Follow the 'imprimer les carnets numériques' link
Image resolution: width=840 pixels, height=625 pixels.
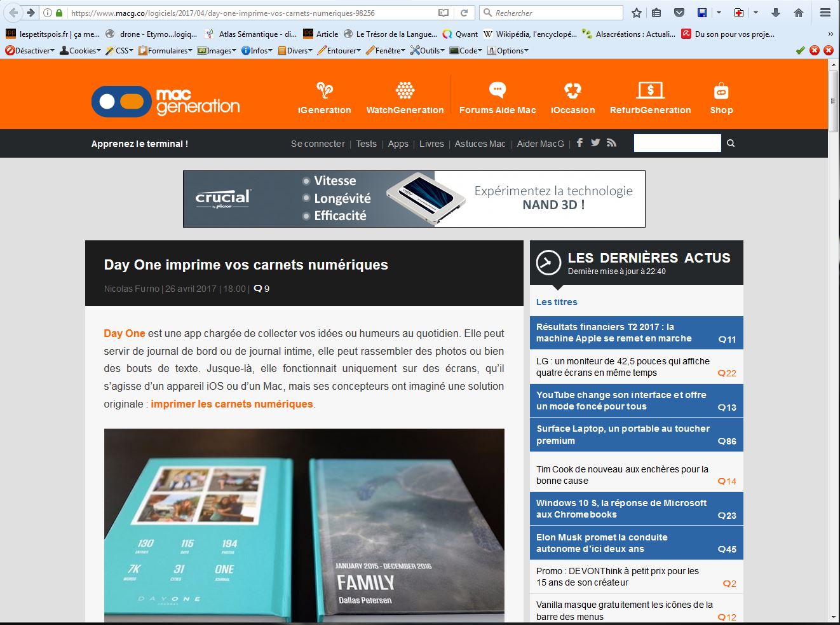[x=232, y=404]
